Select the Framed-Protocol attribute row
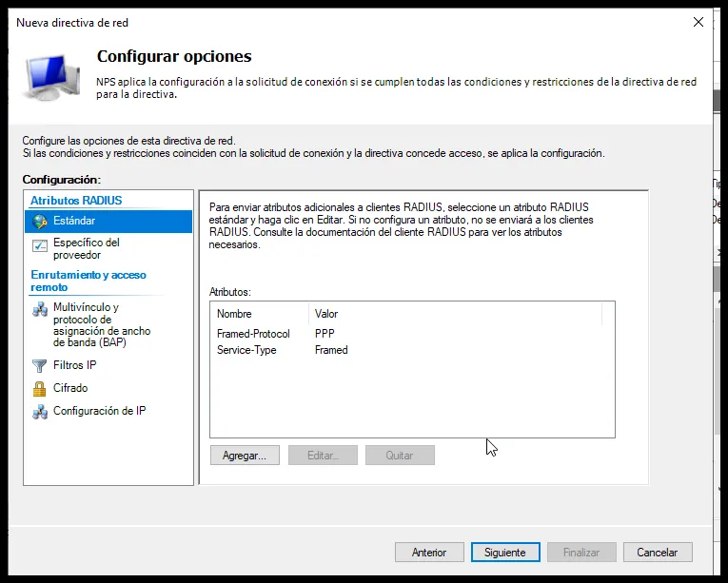Image resolution: width=728 pixels, height=583 pixels. (412, 333)
